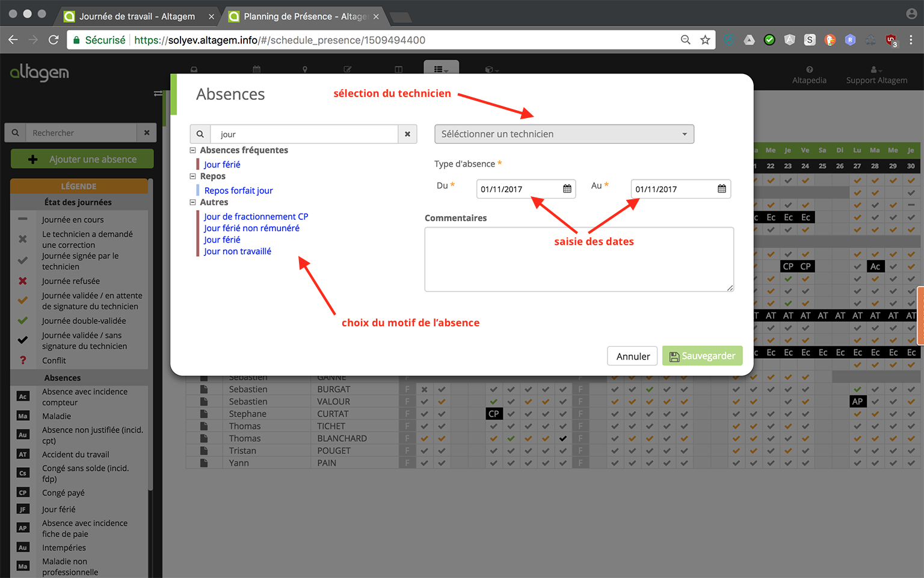Switch to the 'Journée de travail - Altagem' browser tab

137,16
